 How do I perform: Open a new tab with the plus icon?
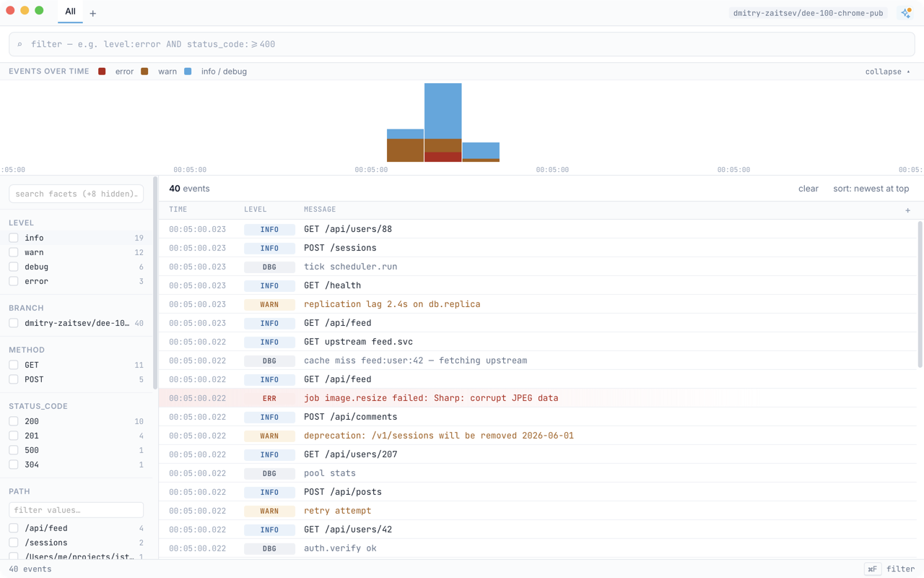92,13
